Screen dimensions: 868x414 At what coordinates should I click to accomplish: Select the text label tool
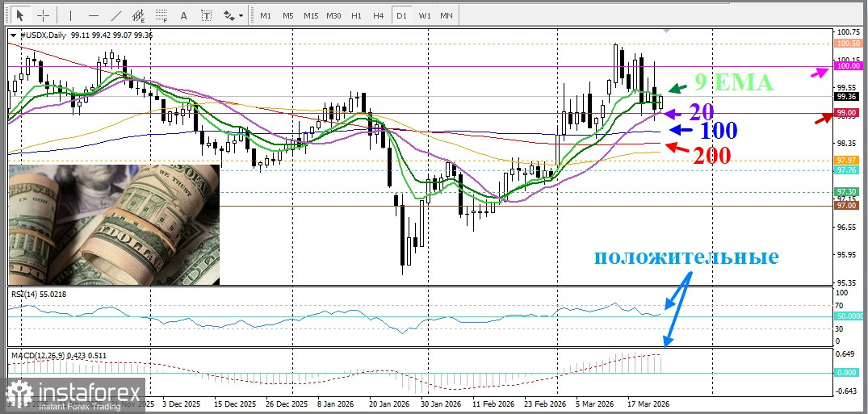click(x=207, y=15)
